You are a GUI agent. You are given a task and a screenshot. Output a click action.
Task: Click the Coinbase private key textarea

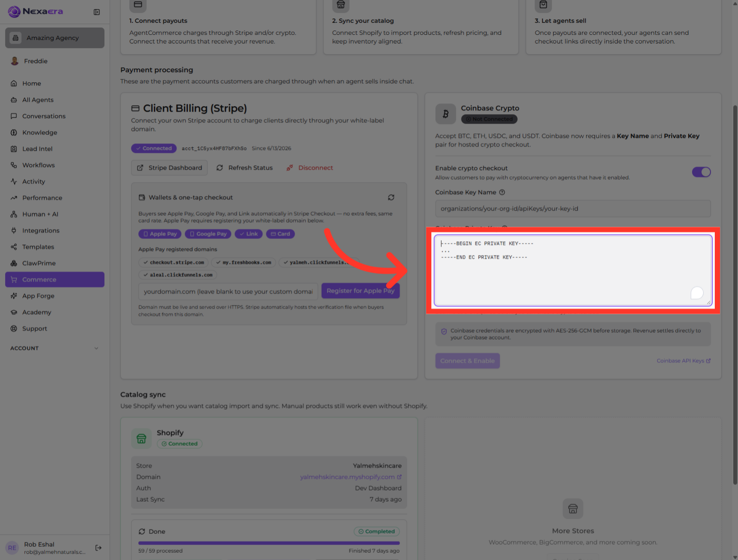(573, 270)
